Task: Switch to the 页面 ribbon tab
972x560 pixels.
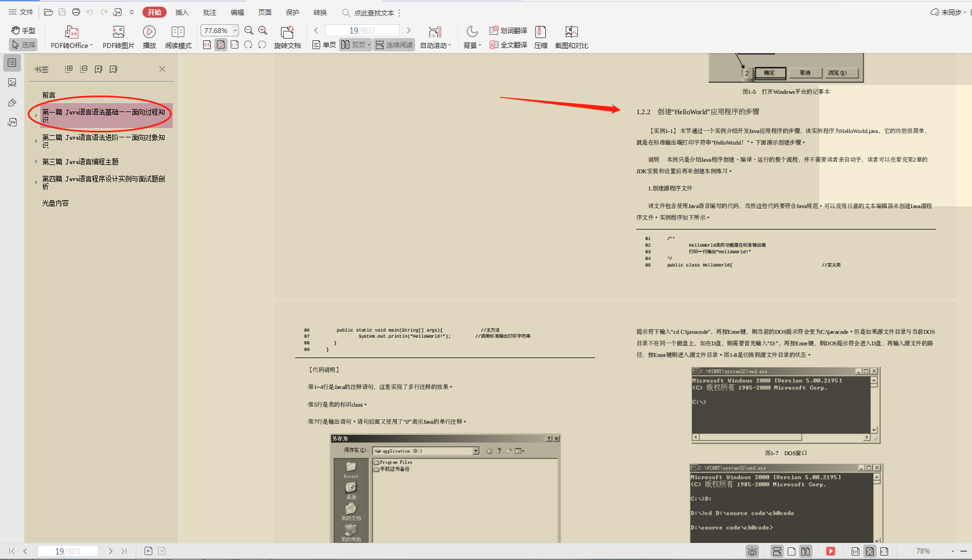Action: (265, 12)
